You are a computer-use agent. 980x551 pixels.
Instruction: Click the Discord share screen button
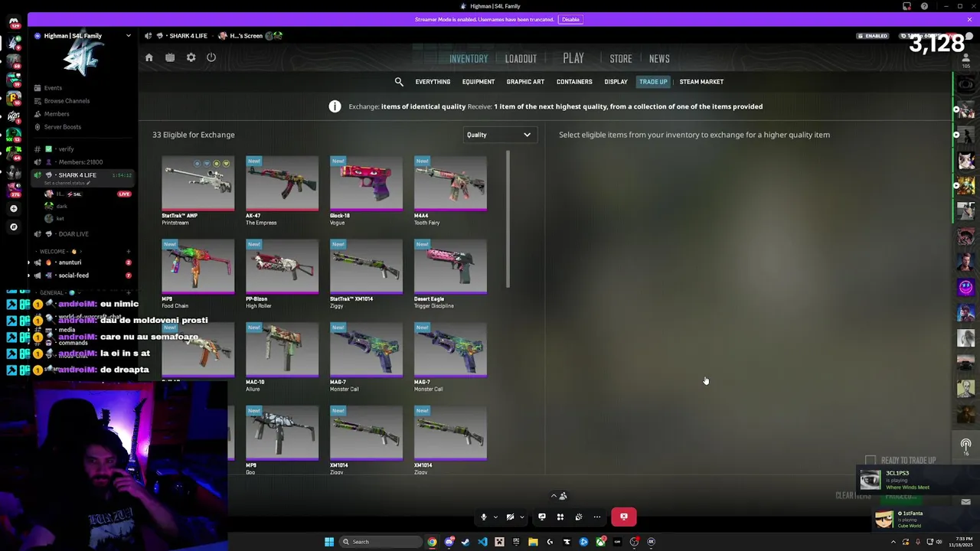pos(542,517)
